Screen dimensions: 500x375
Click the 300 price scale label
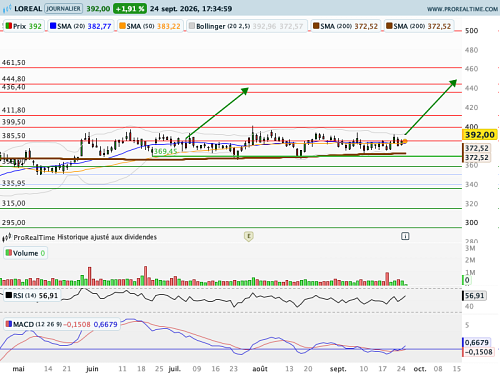pyautogui.click(x=471, y=222)
